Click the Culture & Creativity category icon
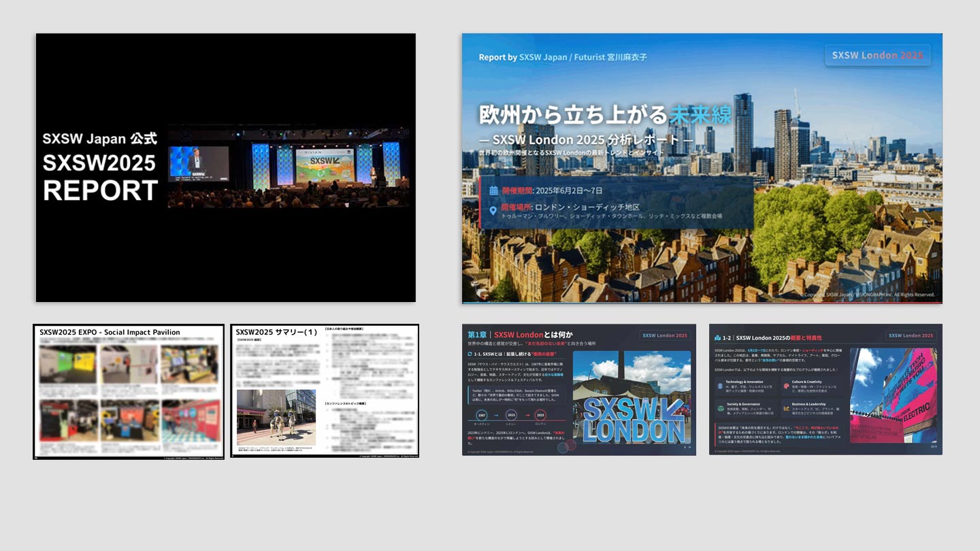Screen dimensions: 980x551 786,386
